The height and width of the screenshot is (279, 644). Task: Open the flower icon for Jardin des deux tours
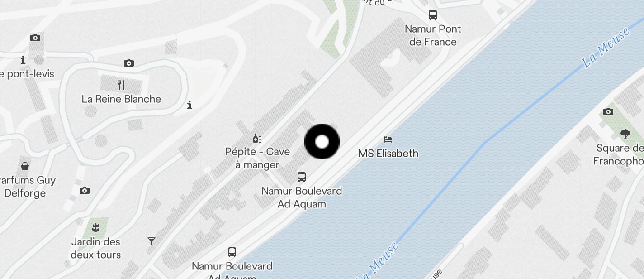tap(95, 226)
